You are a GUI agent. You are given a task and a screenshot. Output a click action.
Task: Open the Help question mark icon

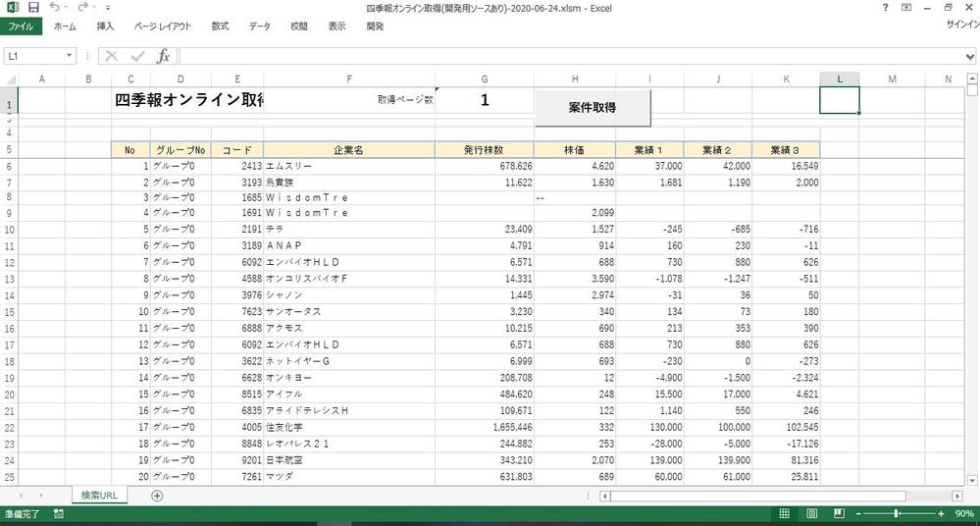point(885,8)
